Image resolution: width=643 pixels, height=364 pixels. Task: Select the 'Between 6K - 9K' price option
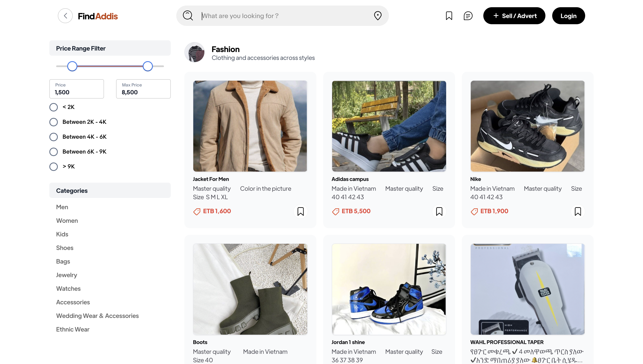coord(53,151)
